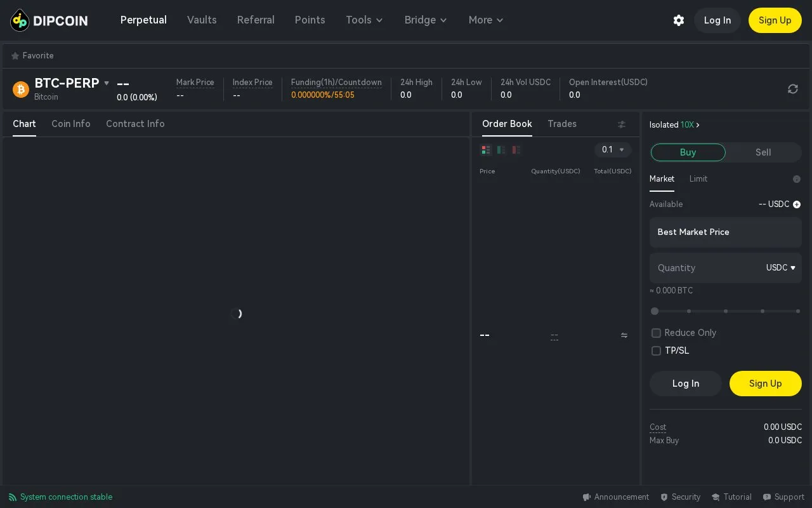Click the order panel Sign Up button

(766, 384)
